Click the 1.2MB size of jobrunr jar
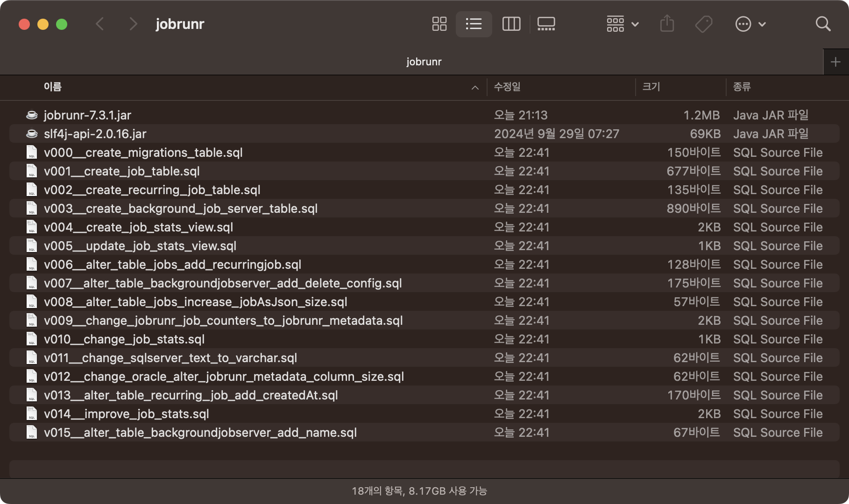The width and height of the screenshot is (849, 504). 701,115
